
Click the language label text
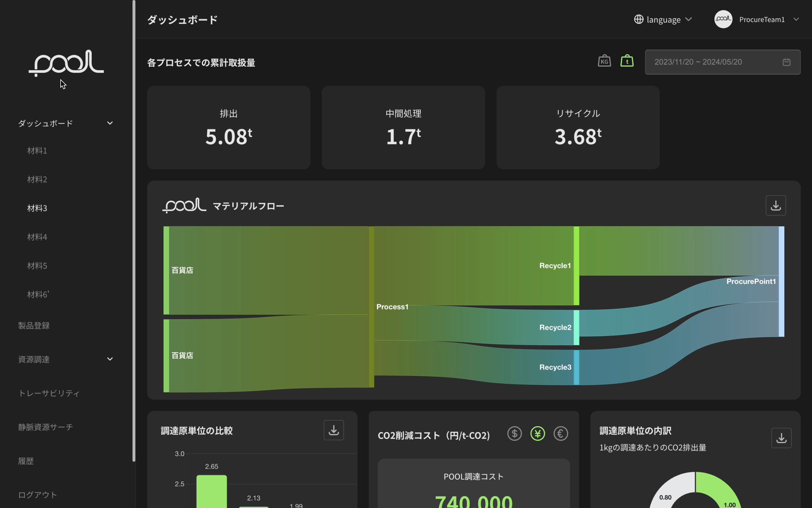(x=663, y=20)
